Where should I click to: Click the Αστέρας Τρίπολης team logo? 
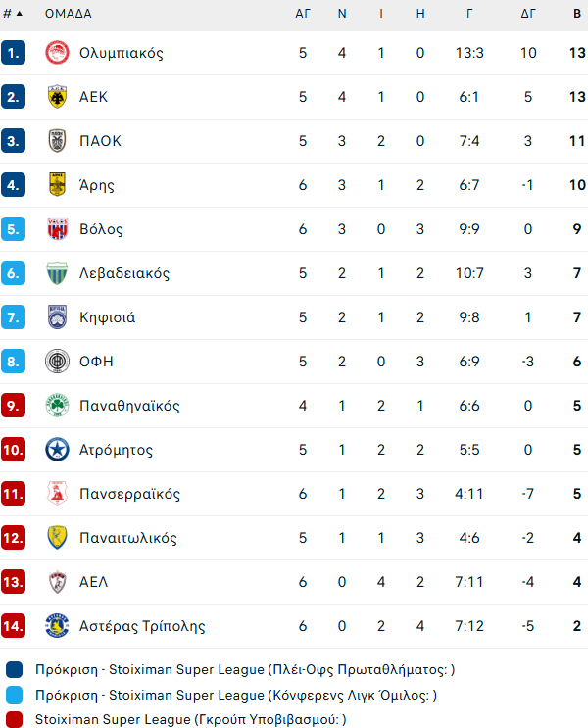point(57,626)
